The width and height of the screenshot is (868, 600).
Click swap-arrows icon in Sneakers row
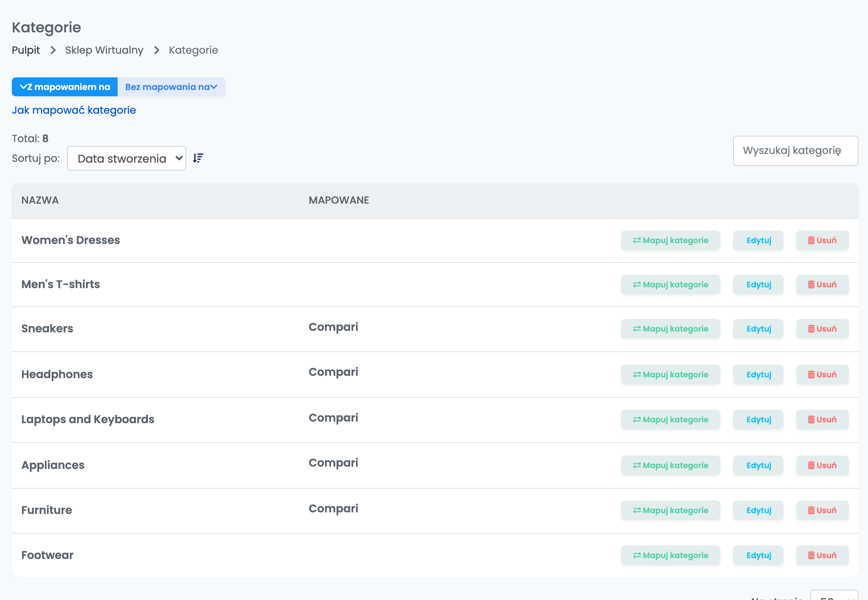pos(637,329)
